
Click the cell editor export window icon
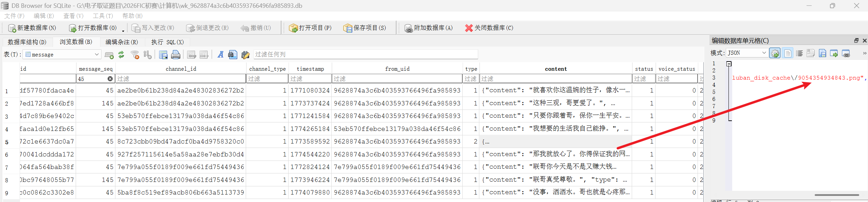(834, 53)
